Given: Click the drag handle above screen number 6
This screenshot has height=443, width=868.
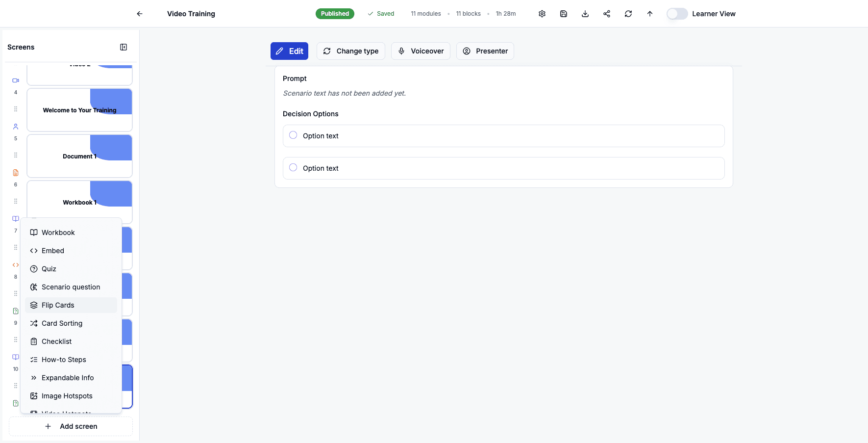Looking at the screenshot, I should 16,155.
